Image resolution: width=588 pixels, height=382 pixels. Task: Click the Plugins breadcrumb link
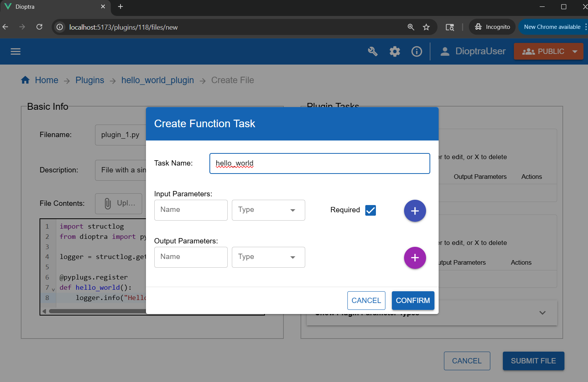click(90, 80)
